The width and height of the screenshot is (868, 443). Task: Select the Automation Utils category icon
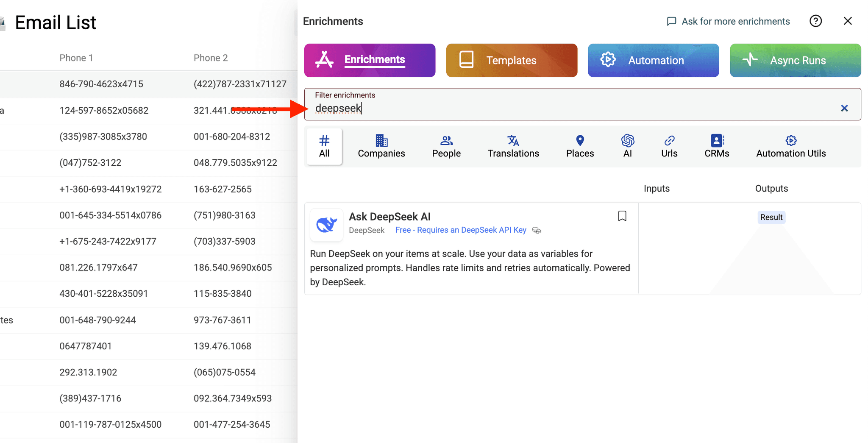(791, 146)
